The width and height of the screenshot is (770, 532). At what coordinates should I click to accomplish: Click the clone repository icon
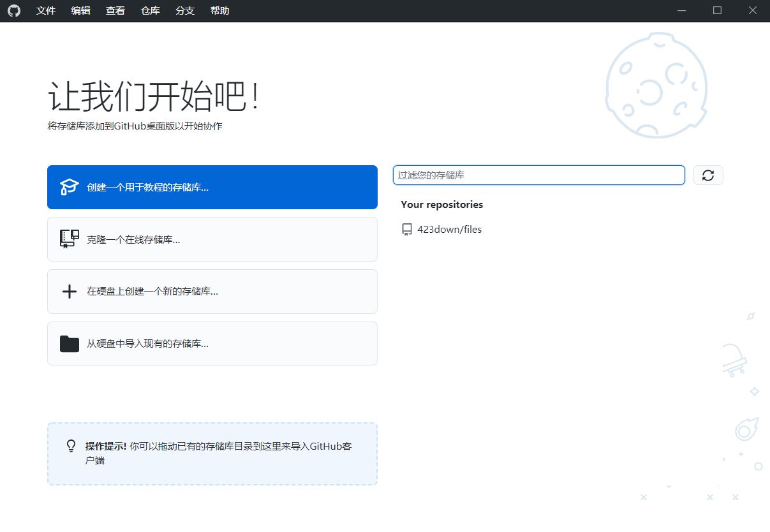(x=69, y=239)
